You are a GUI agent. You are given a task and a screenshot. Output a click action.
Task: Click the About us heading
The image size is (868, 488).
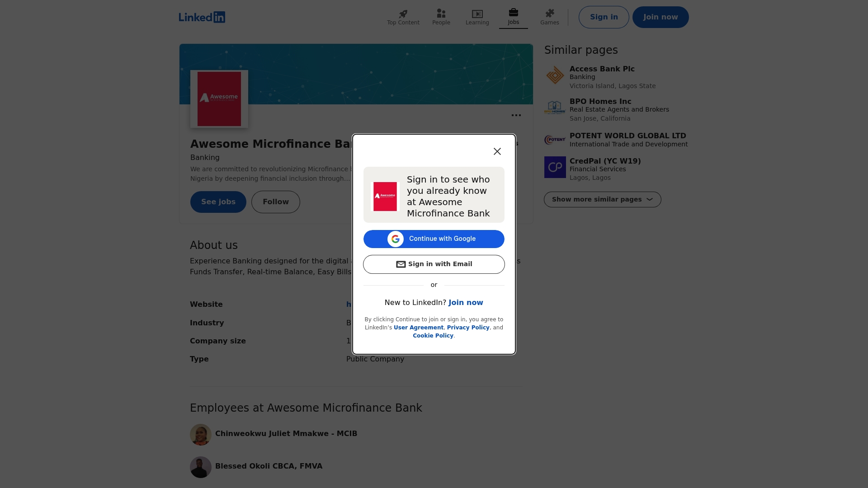tap(214, 245)
